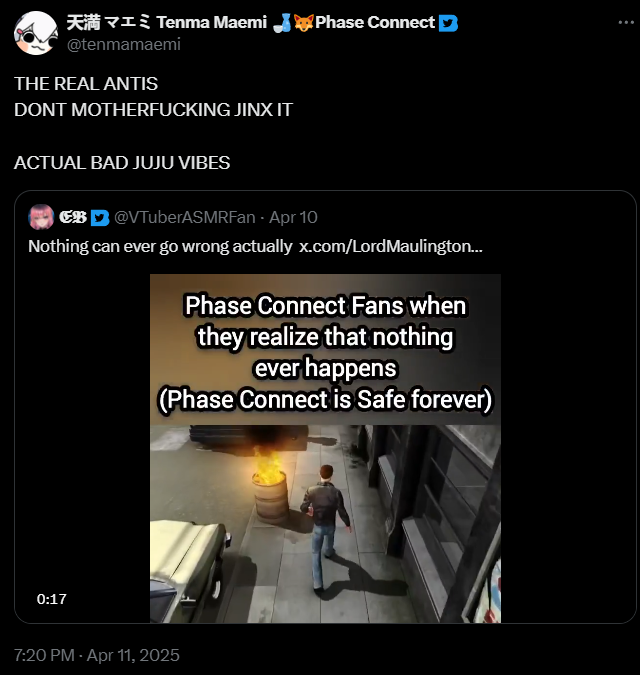This screenshot has width=640, height=675.
Task: Open the three-dot more options menu
Action: point(626,22)
